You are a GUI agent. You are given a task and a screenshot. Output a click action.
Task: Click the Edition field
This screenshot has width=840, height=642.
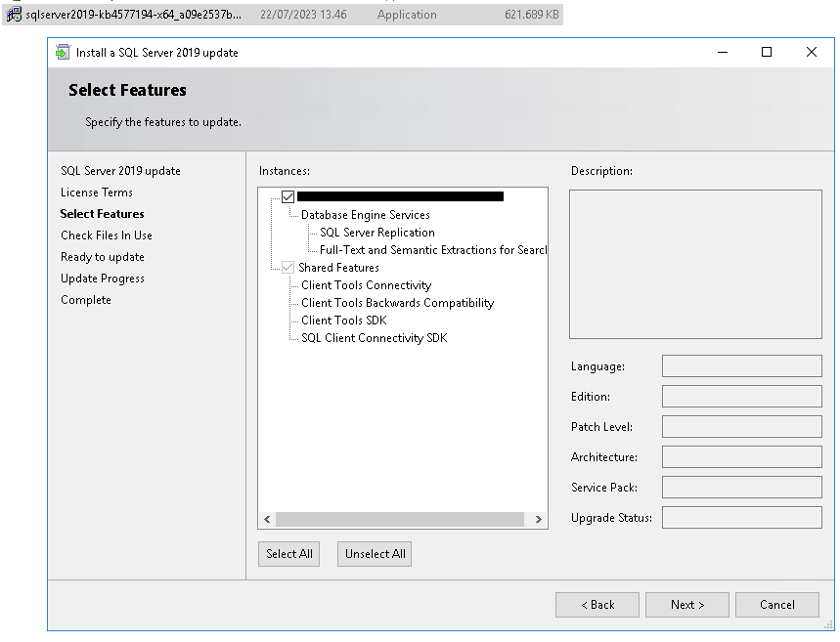click(742, 396)
